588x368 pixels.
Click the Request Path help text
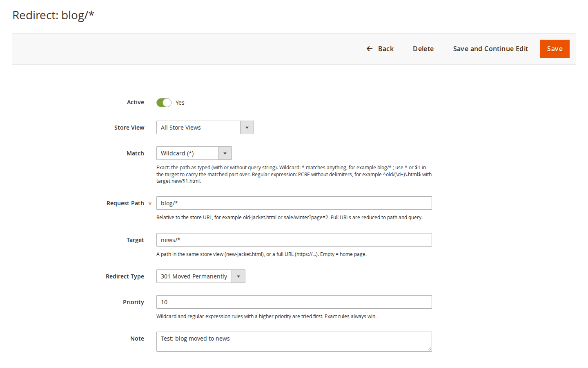coord(290,218)
